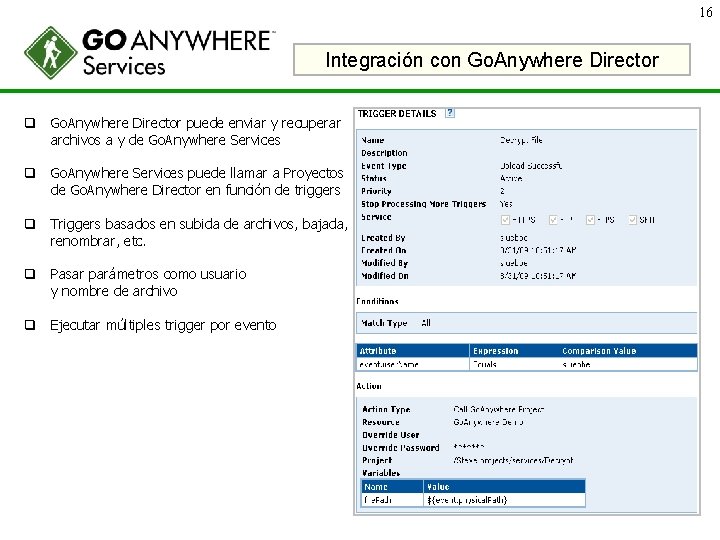Screen dimensions: 720x540
Task: Toggle the FTPS service checkbox
Action: pyautogui.click(x=591, y=220)
